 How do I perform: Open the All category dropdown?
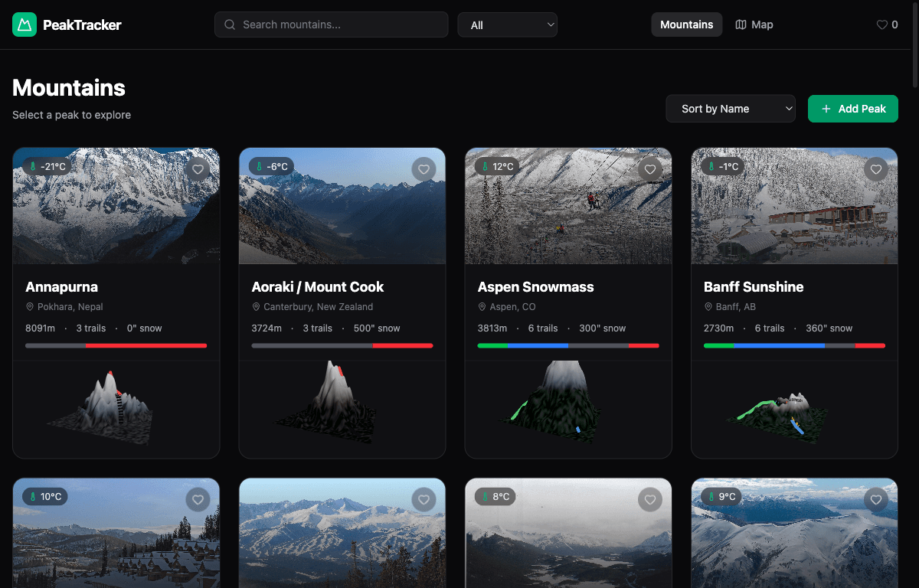(x=507, y=24)
